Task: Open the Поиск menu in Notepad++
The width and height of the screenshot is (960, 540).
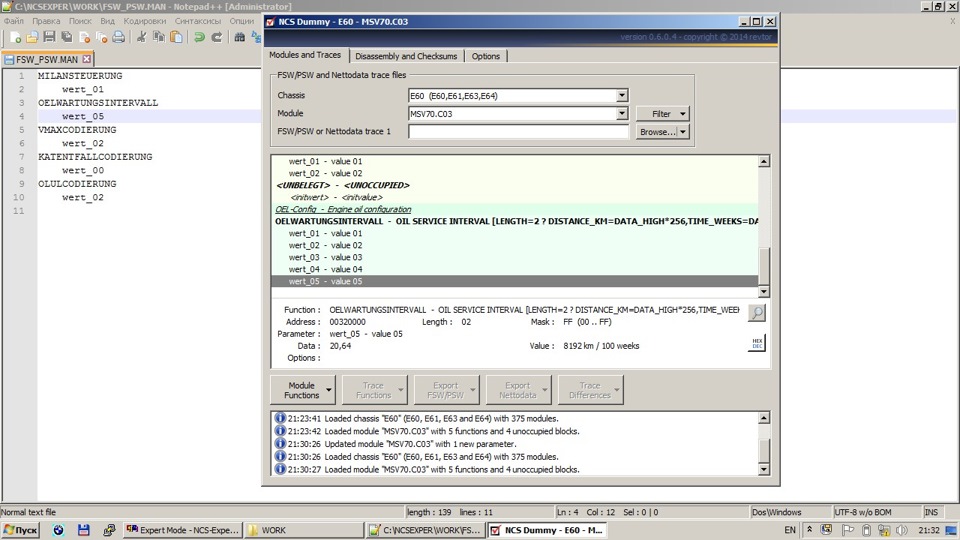Action: [x=80, y=21]
